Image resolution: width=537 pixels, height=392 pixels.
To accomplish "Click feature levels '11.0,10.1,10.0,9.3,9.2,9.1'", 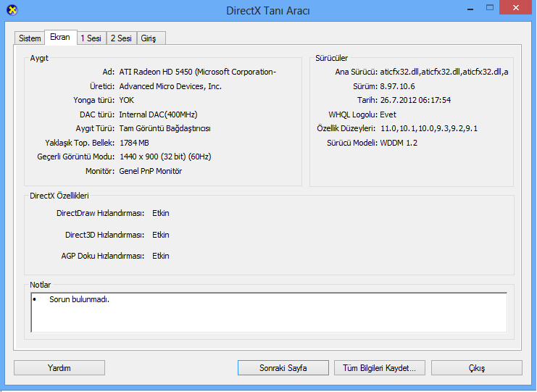I will (429, 128).
